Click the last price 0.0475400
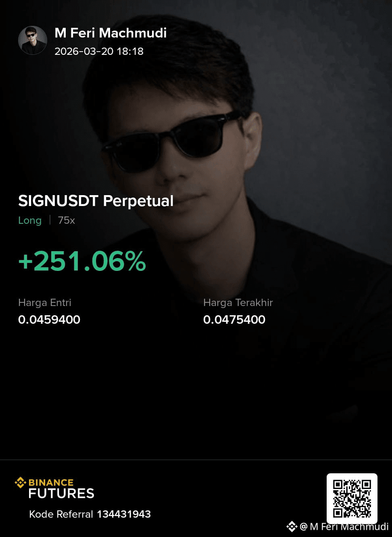This screenshot has height=537, width=392. coord(234,319)
